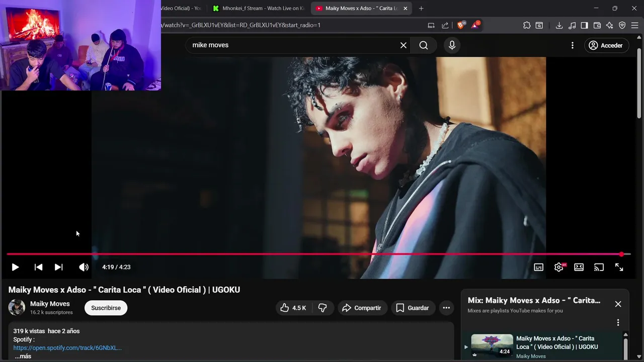Open Brave Rewards triangle icon
The width and height of the screenshot is (644, 362).
(x=475, y=25)
